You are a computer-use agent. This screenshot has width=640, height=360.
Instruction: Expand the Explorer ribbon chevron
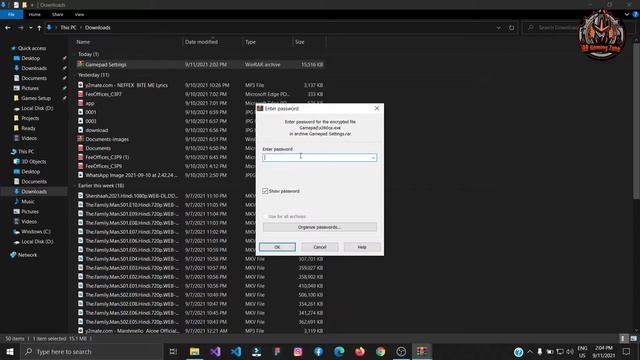tap(627, 14)
